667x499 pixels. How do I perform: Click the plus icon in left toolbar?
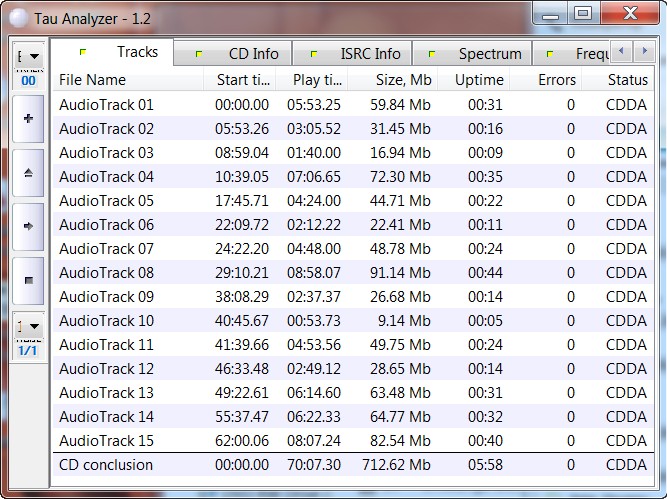(28, 119)
